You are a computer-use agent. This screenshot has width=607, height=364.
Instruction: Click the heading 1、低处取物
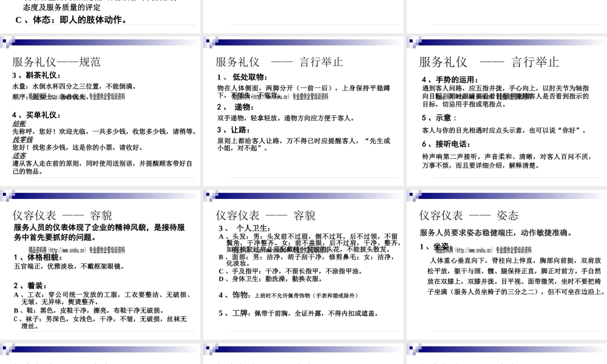(x=242, y=77)
